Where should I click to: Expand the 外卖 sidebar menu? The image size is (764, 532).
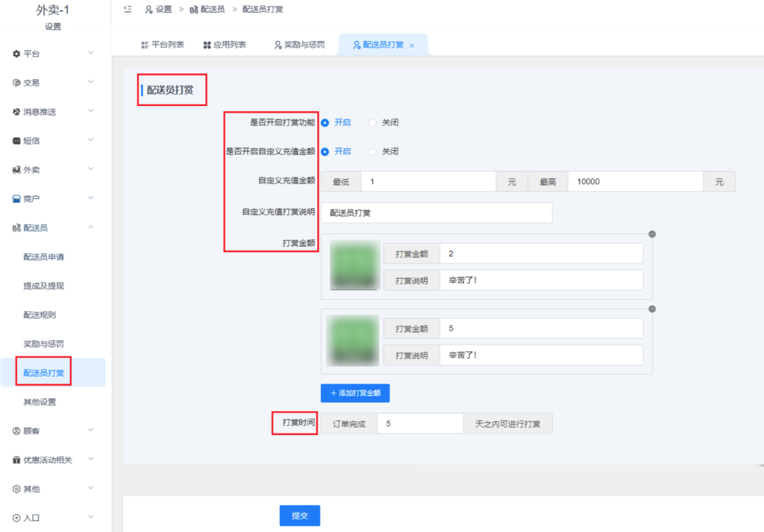90,169
